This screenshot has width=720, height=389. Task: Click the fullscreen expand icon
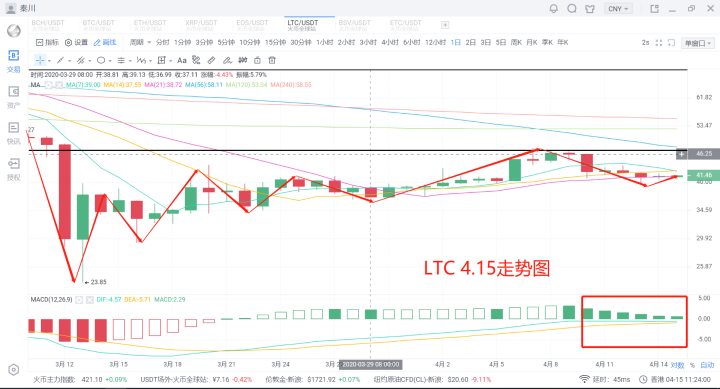[659, 43]
